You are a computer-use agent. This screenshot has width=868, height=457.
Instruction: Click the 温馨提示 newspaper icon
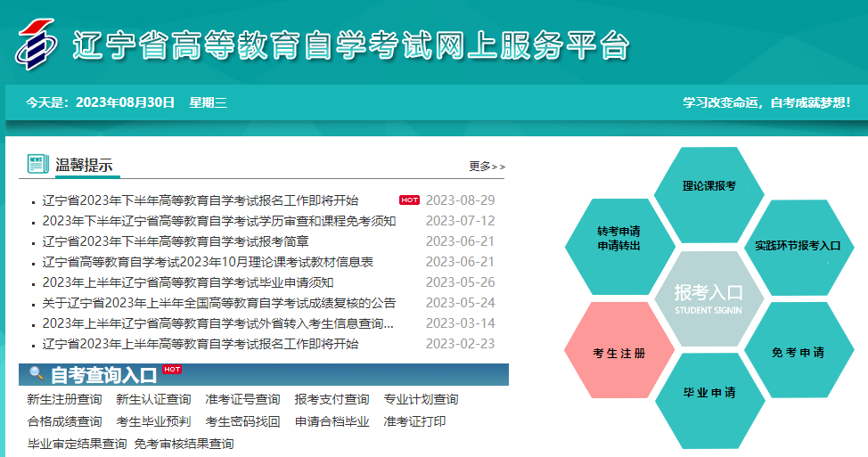37,164
